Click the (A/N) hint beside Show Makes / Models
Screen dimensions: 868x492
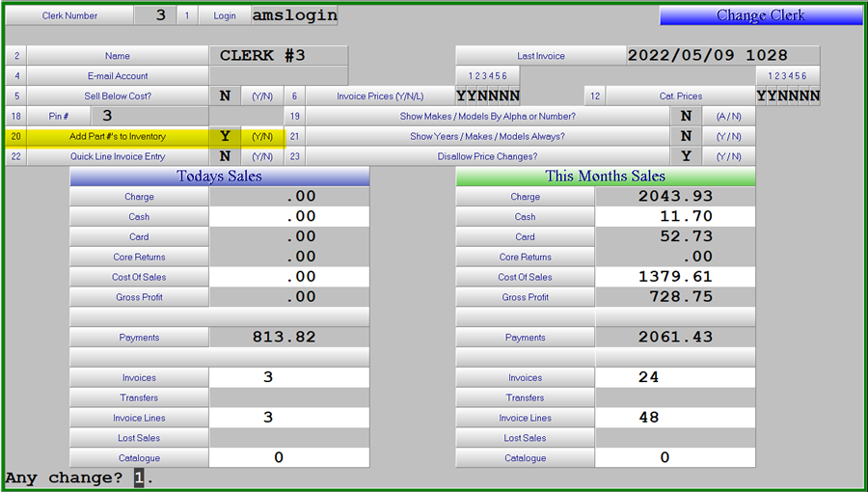[728, 116]
